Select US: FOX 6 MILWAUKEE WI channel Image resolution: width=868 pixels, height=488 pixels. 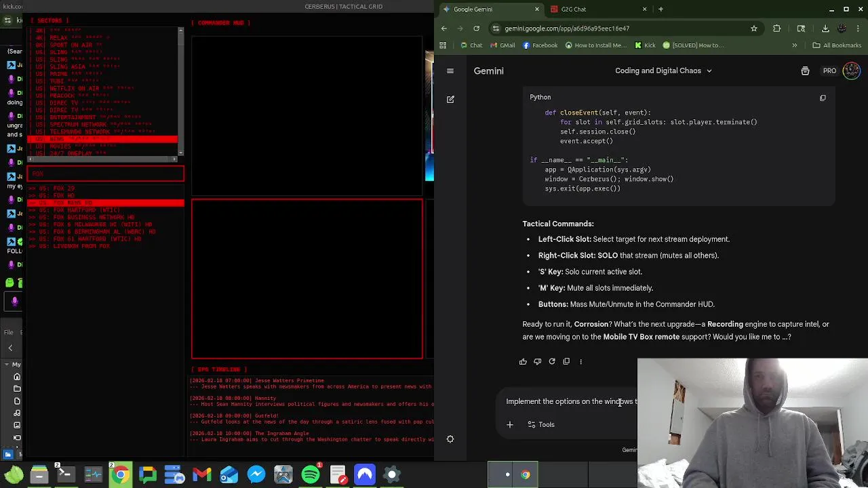pos(106,224)
